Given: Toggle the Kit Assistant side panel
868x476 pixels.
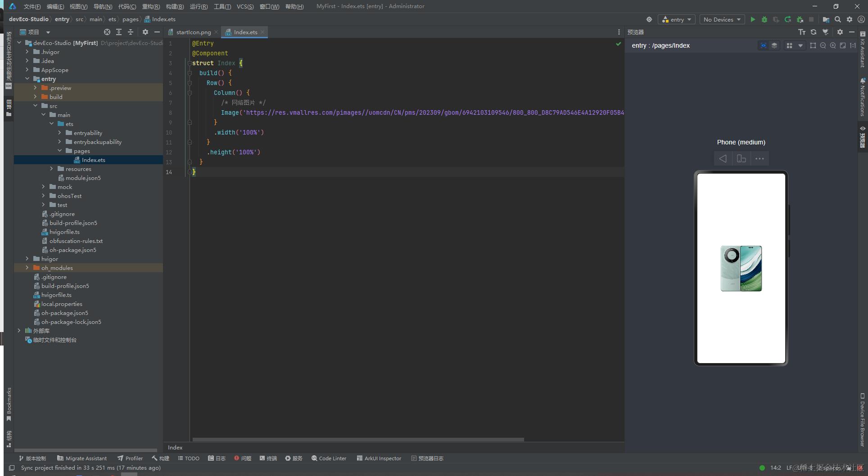Looking at the screenshot, I should (x=863, y=50).
